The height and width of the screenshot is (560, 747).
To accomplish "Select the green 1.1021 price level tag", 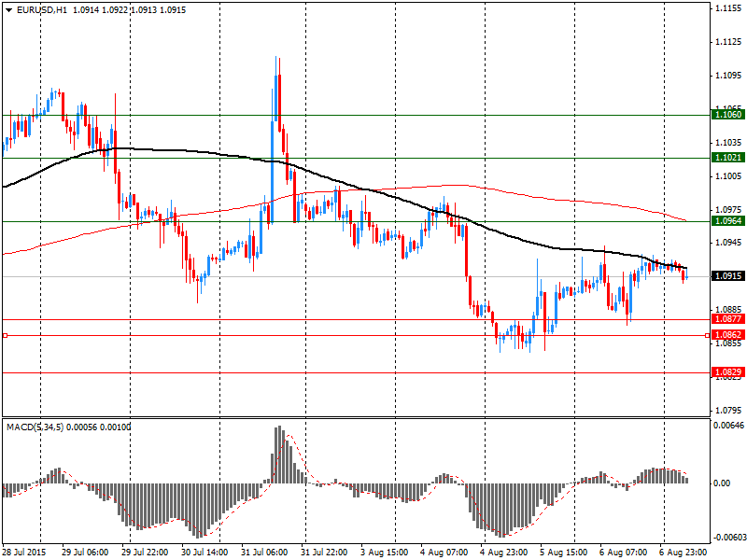I will pyautogui.click(x=728, y=158).
